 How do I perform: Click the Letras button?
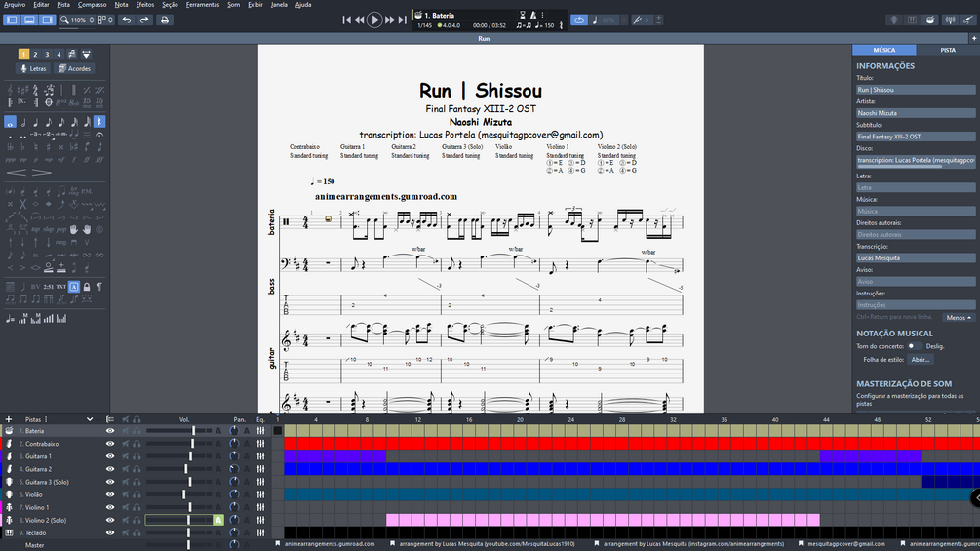pyautogui.click(x=33, y=68)
